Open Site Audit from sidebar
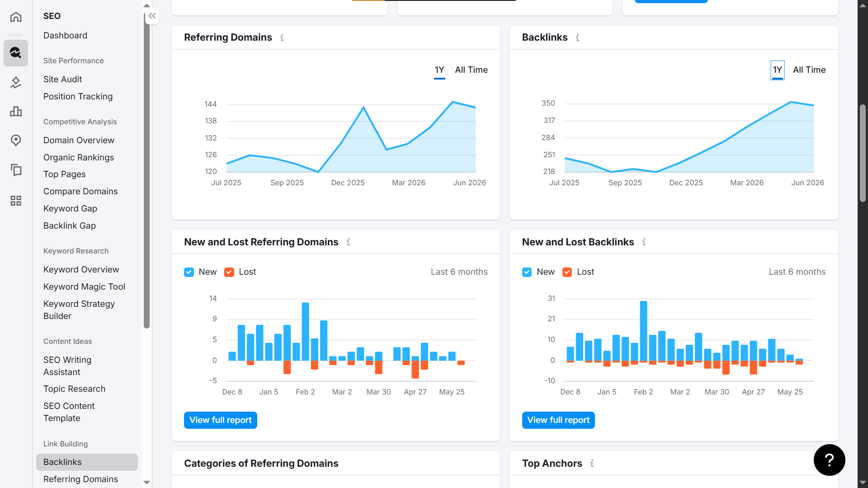This screenshot has height=488, width=868. coord(63,80)
